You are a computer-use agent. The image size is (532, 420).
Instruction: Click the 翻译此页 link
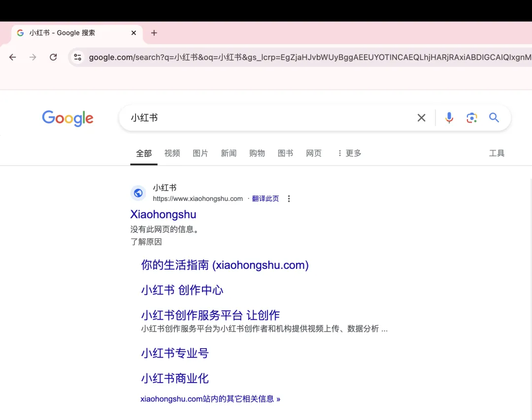click(266, 199)
